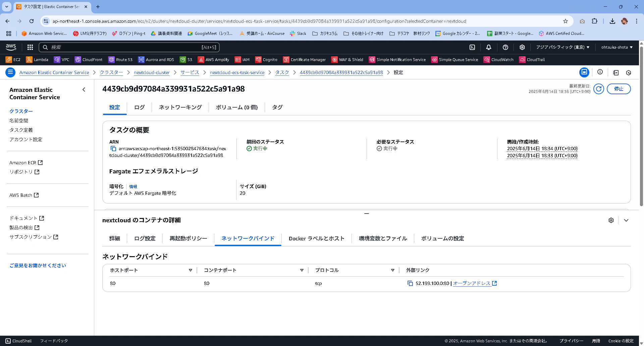
Task: Open Cognito service shortcut
Action: [266, 60]
